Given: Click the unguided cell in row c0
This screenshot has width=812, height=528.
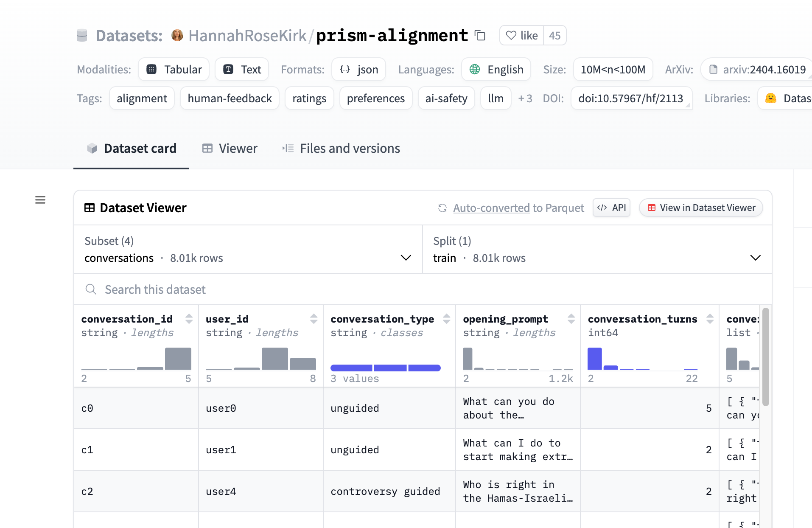Looking at the screenshot, I should point(389,408).
